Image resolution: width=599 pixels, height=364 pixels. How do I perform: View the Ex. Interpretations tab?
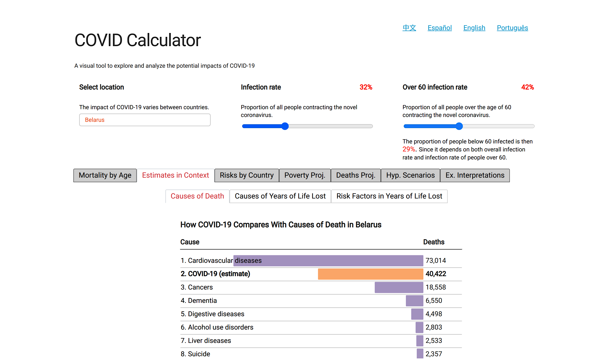pos(475,175)
